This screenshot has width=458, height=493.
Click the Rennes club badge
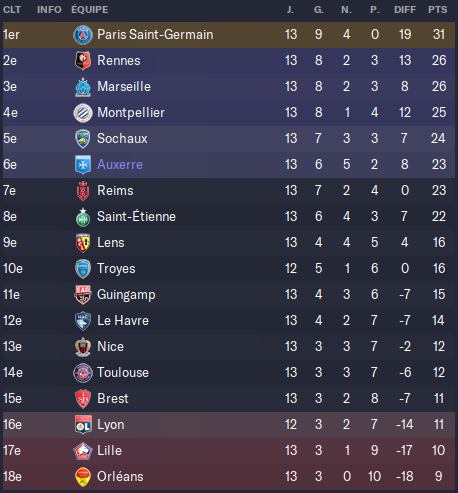[83, 61]
